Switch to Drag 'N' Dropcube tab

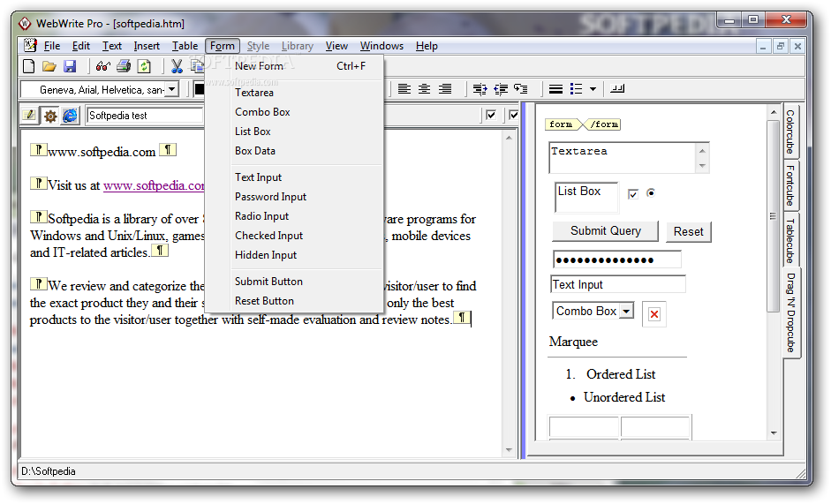[790, 312]
